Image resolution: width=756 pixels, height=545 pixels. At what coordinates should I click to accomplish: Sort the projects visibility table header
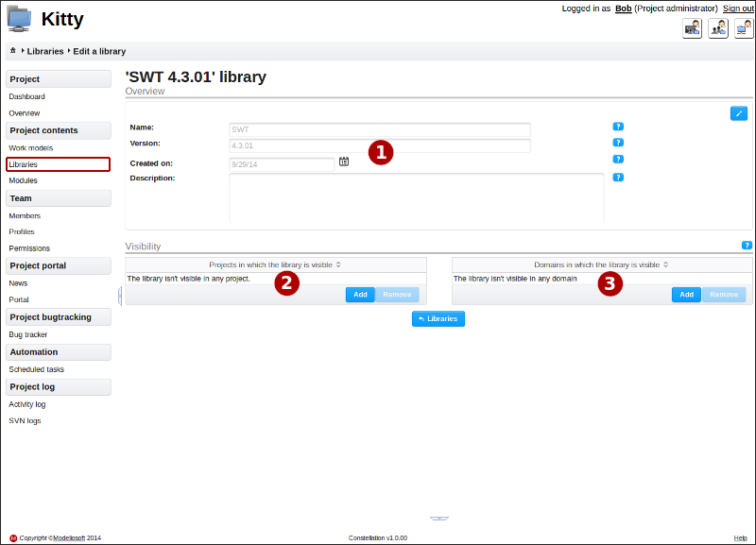tap(275, 264)
